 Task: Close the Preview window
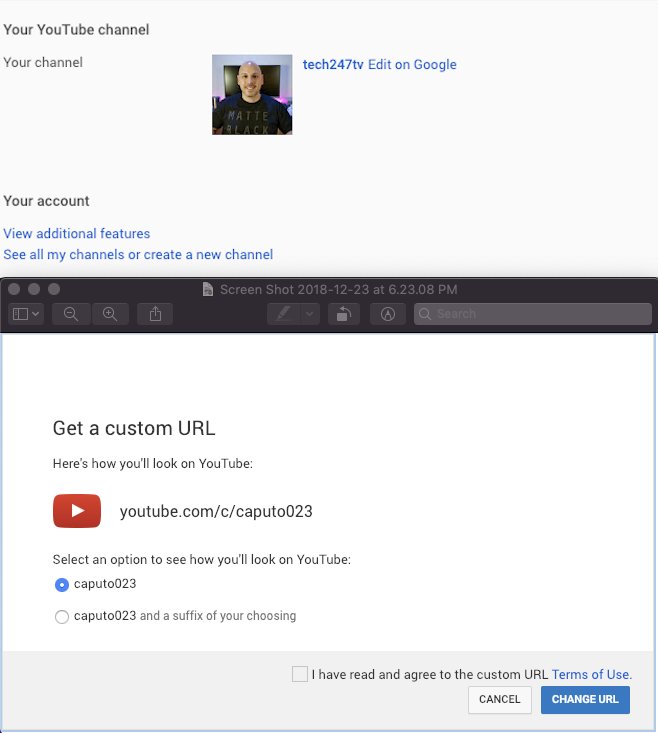[14, 289]
